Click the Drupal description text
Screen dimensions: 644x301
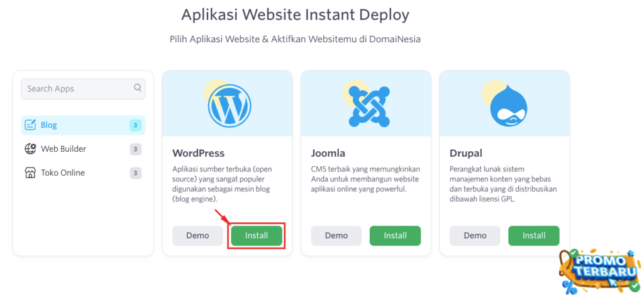503,184
